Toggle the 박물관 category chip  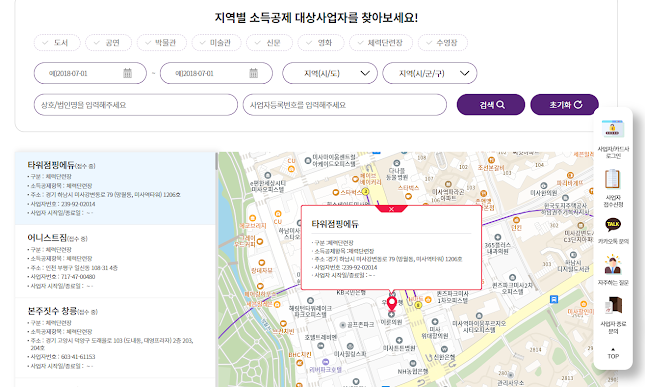(x=162, y=43)
